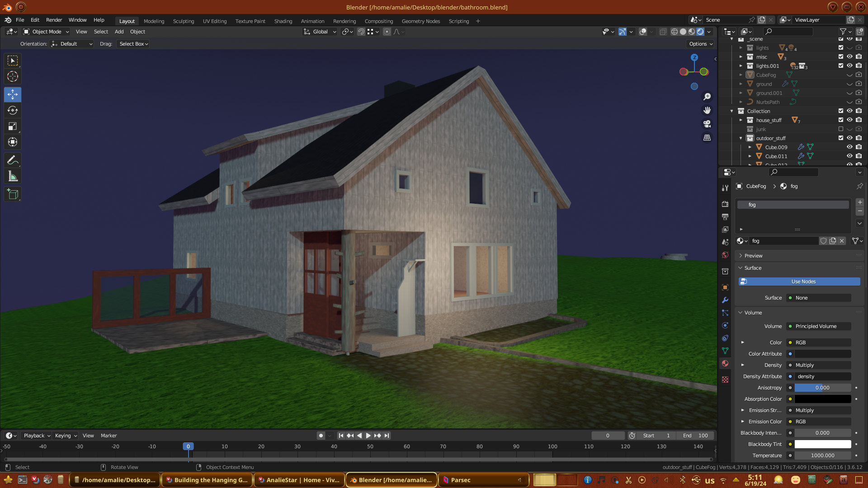
Task: Open the Object Mode dropdown
Action: pyautogui.click(x=46, y=32)
